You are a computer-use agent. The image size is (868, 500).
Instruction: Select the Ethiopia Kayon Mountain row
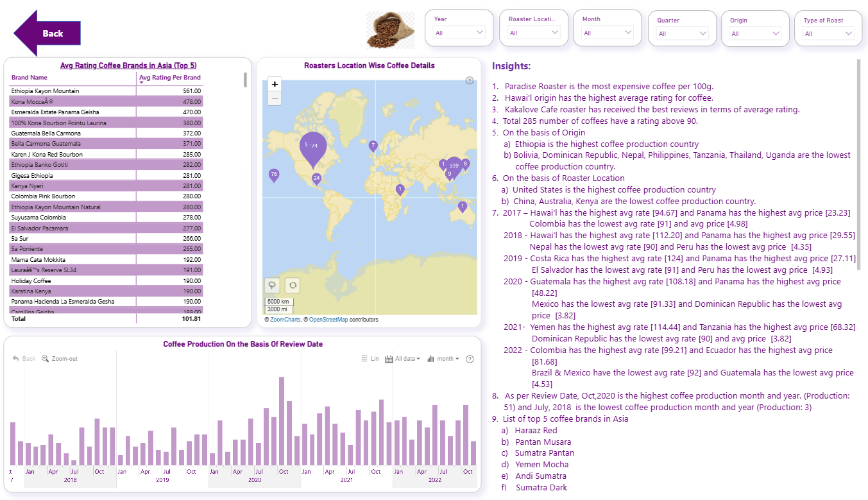point(106,91)
